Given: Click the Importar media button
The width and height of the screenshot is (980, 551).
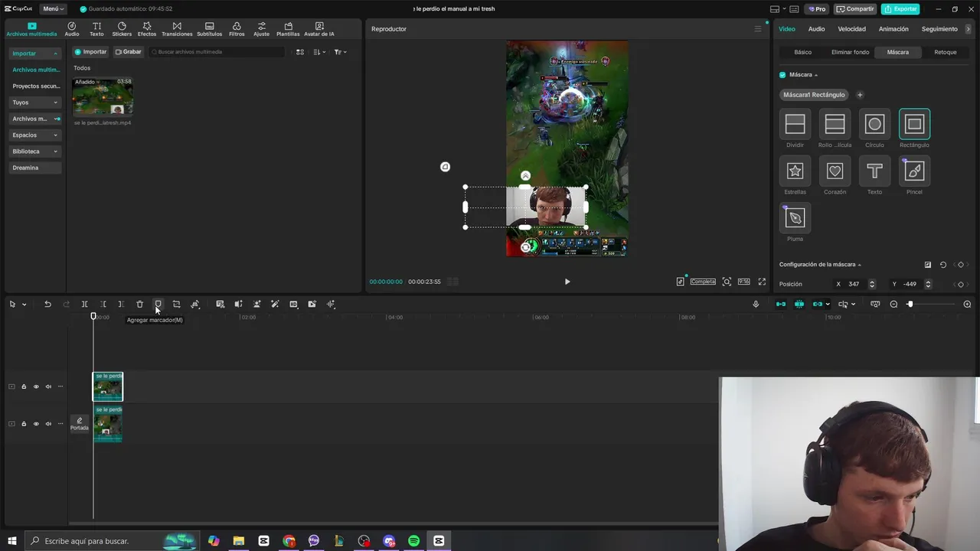Looking at the screenshot, I should click(90, 52).
